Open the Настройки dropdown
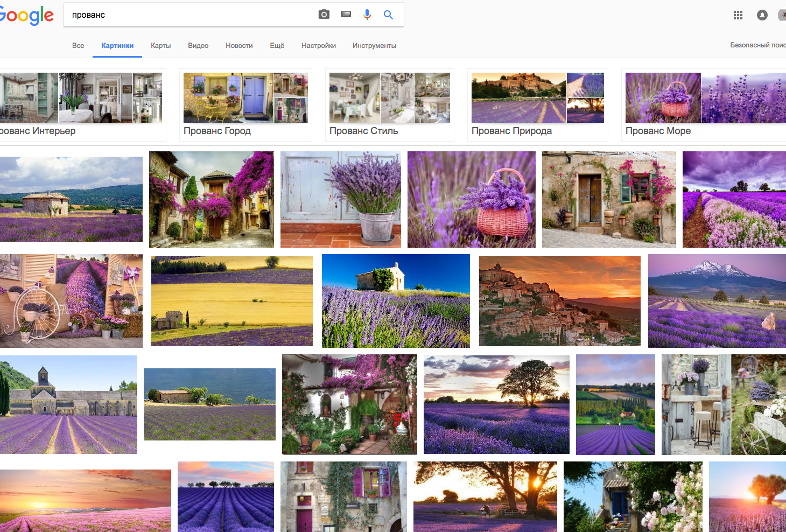This screenshot has height=532, width=786. click(319, 46)
